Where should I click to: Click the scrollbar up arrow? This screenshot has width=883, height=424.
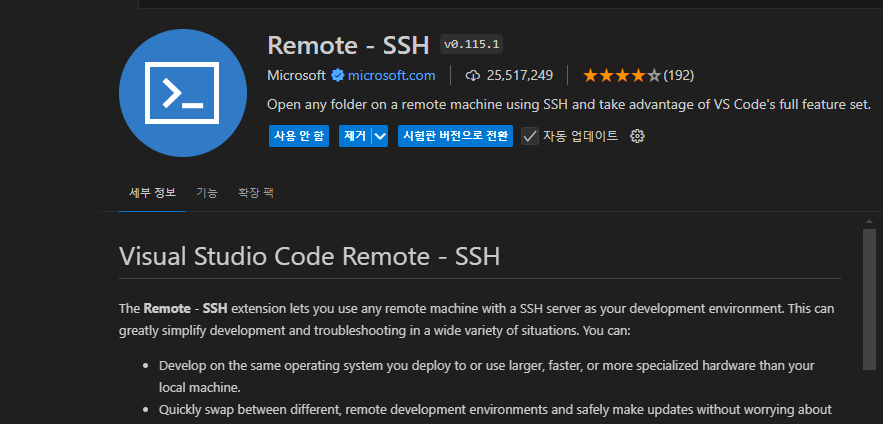869,221
